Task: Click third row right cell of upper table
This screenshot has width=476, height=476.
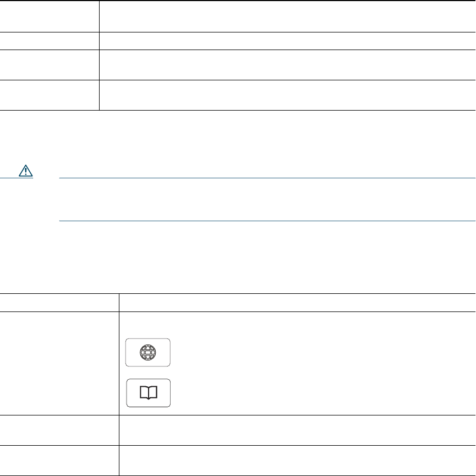Action: [287, 64]
